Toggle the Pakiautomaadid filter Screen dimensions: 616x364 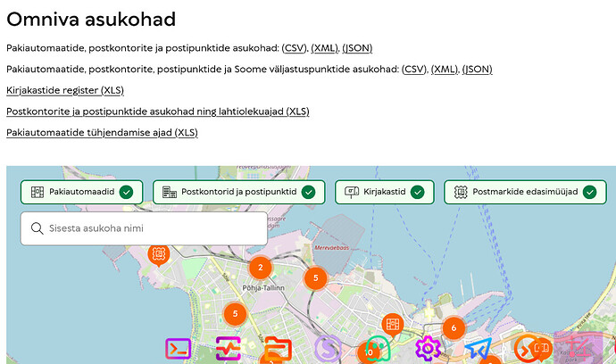(82, 192)
